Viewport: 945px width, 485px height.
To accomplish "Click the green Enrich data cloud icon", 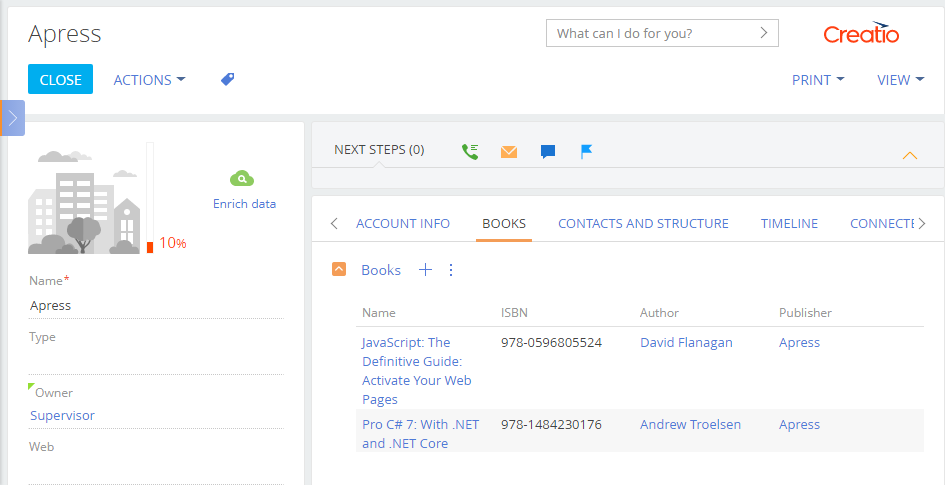I will click(242, 179).
